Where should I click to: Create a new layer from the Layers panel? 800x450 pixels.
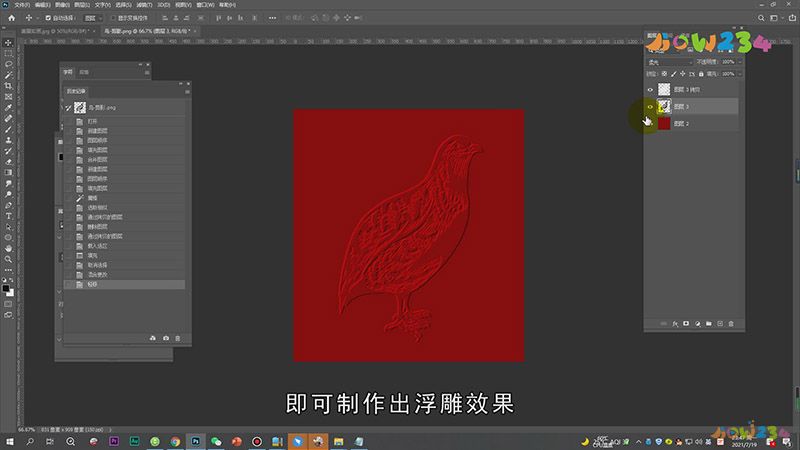(720, 323)
